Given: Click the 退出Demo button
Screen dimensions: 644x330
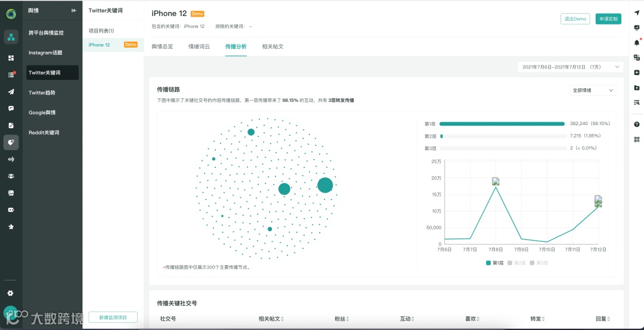Looking at the screenshot, I should 575,19.
